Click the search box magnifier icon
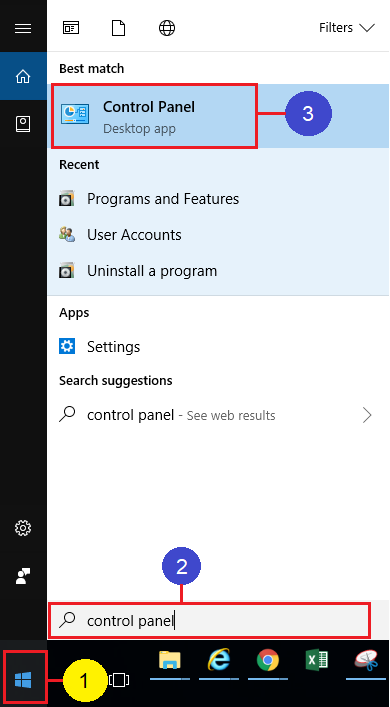This screenshot has height=707, width=390. (67, 620)
